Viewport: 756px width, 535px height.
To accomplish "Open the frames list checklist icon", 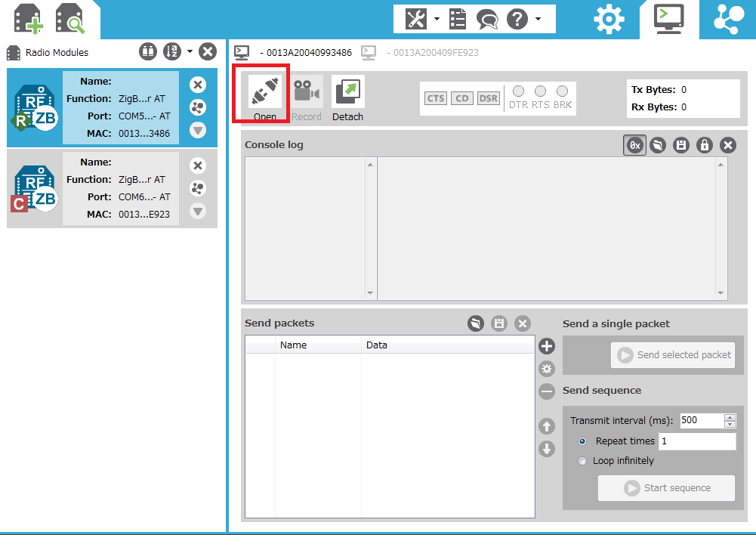I will click(x=458, y=20).
